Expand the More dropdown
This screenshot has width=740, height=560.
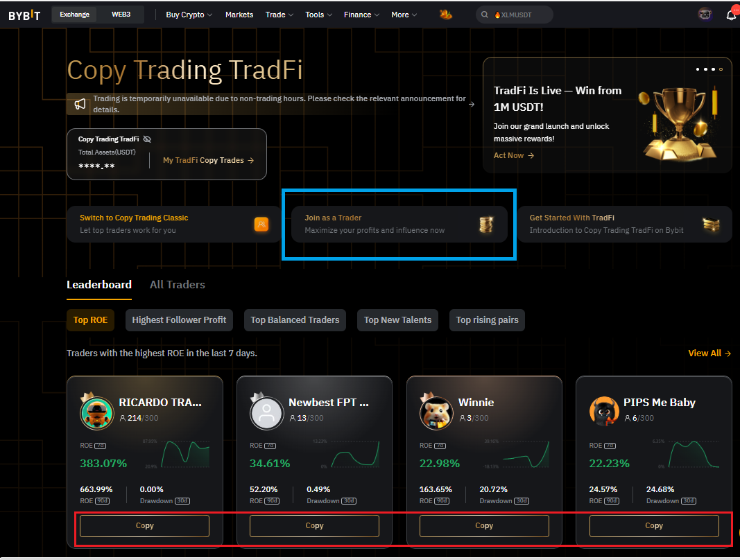coord(404,15)
